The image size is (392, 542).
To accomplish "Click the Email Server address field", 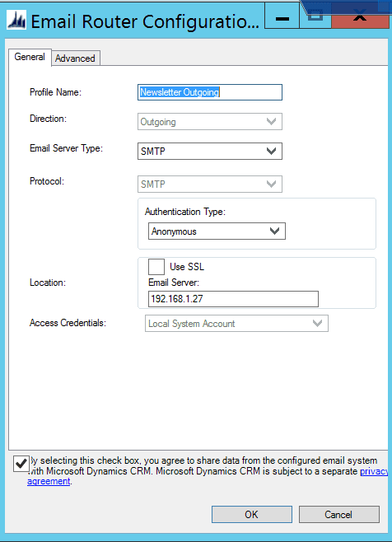I will point(233,299).
